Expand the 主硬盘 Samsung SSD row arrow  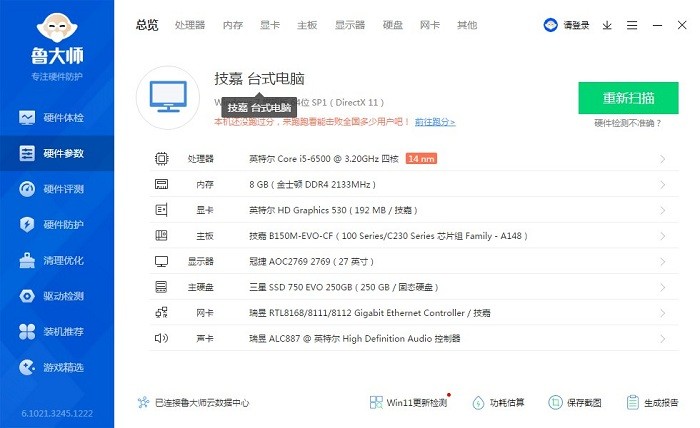pyautogui.click(x=663, y=287)
